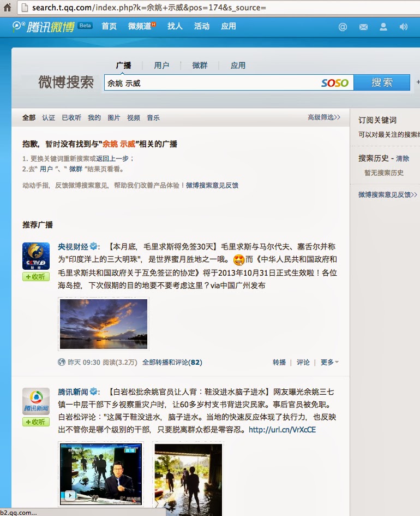
Task: Open the Tencent Weibo logo
Action: (44, 26)
